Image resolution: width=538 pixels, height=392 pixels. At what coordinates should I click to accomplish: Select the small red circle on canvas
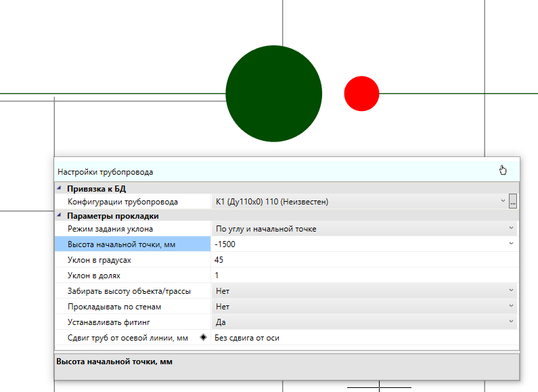pyautogui.click(x=361, y=93)
